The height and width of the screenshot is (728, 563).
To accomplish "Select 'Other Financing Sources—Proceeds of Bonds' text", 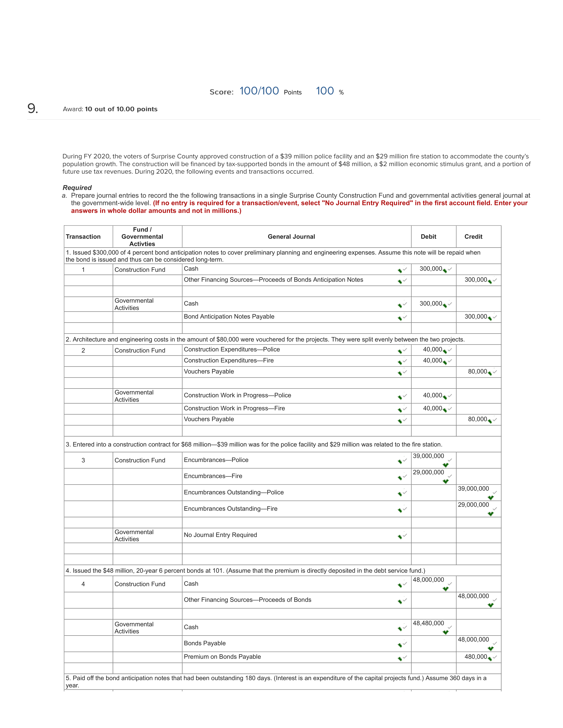I will coord(247,600).
